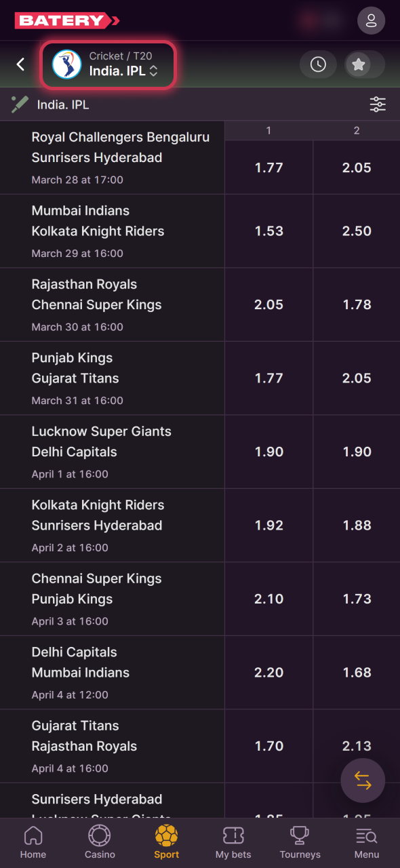Screen dimensions: 400x868
Task: Open the My bets section
Action: click(233, 842)
